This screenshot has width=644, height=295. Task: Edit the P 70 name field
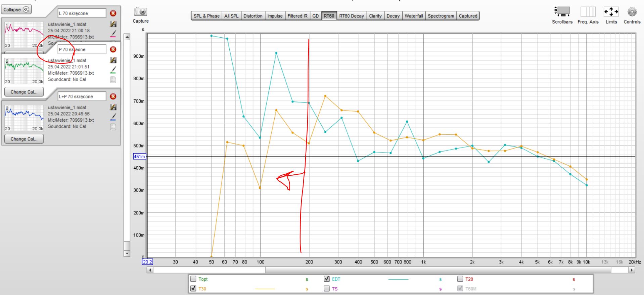(x=82, y=49)
